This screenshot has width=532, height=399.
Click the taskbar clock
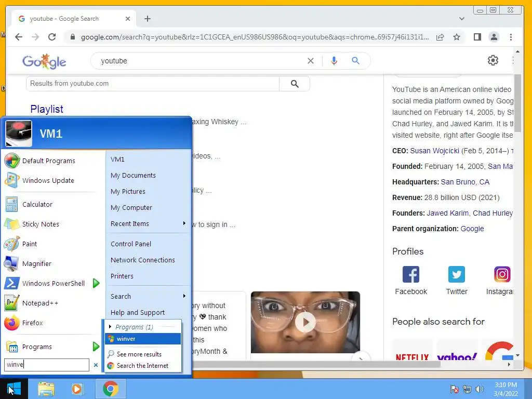click(x=506, y=389)
